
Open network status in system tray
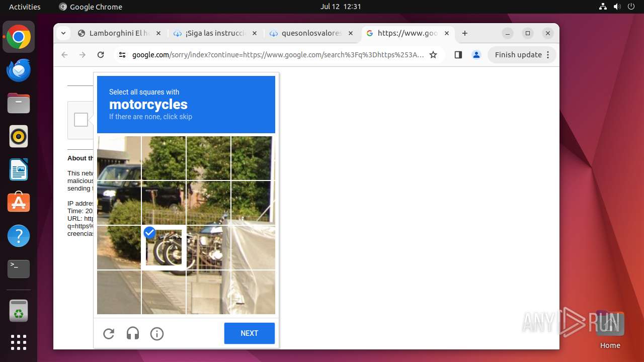click(x=603, y=7)
